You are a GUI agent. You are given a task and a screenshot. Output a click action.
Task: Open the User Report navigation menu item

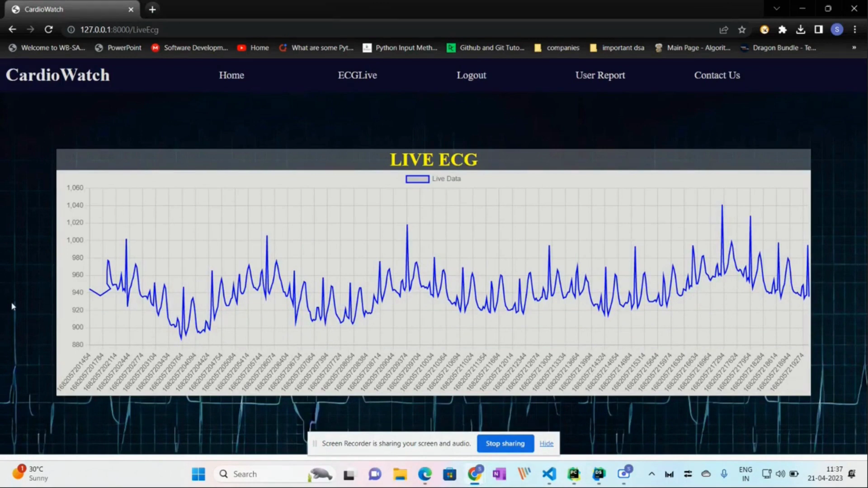600,75
